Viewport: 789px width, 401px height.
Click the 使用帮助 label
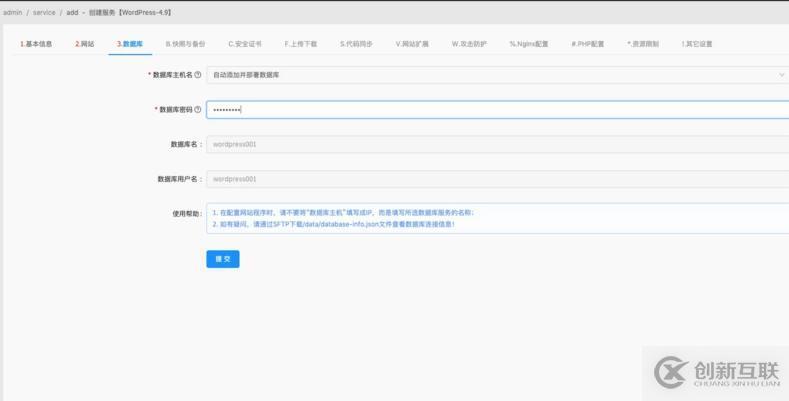click(187, 214)
